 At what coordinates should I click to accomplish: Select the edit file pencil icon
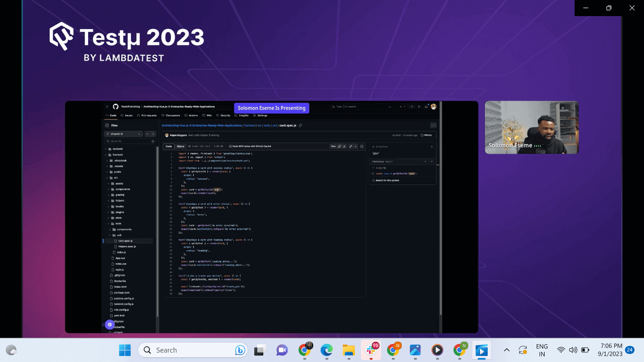[351, 146]
